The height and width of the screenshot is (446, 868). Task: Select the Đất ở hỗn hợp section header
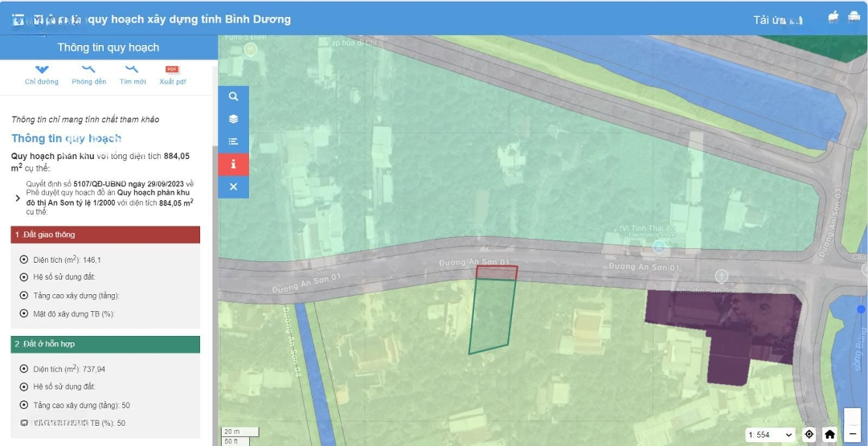[x=105, y=344]
